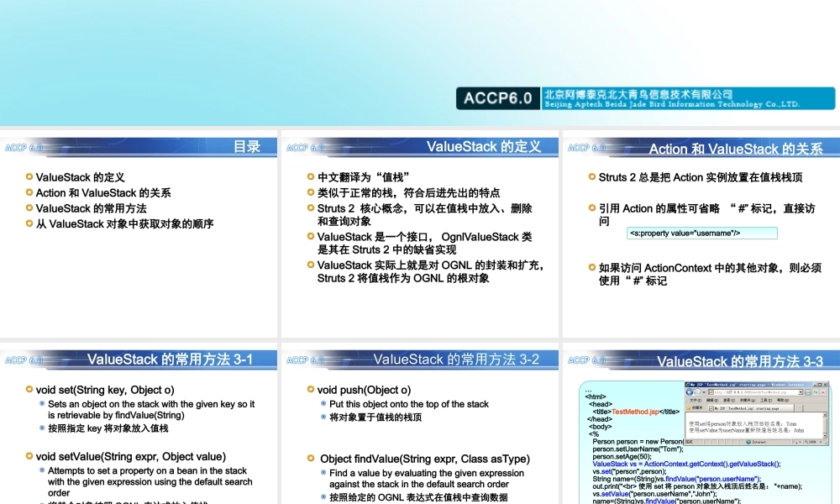Viewport: 840px width, 504px height.
Task: Click the Favorites star icon in the IE window
Action: [x=687, y=408]
